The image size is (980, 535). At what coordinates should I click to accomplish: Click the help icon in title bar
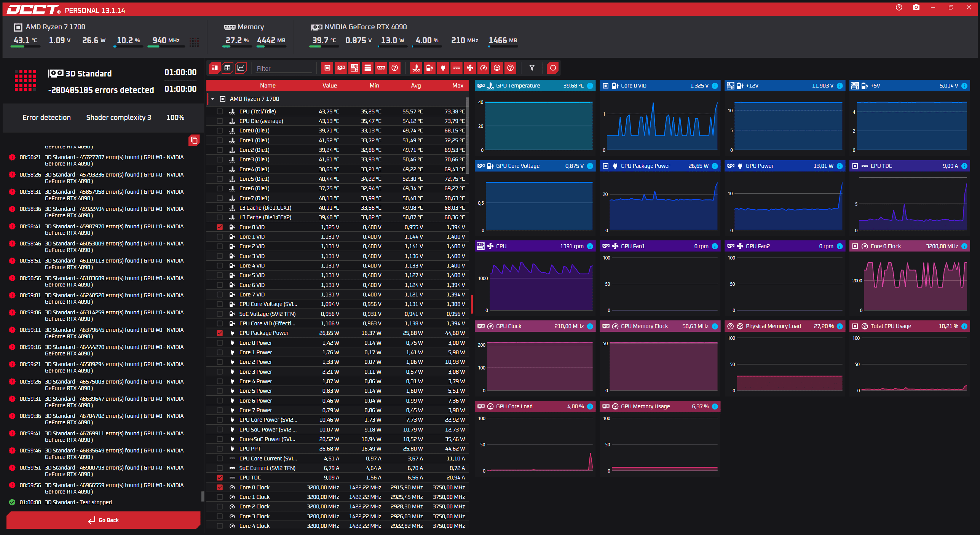(899, 8)
